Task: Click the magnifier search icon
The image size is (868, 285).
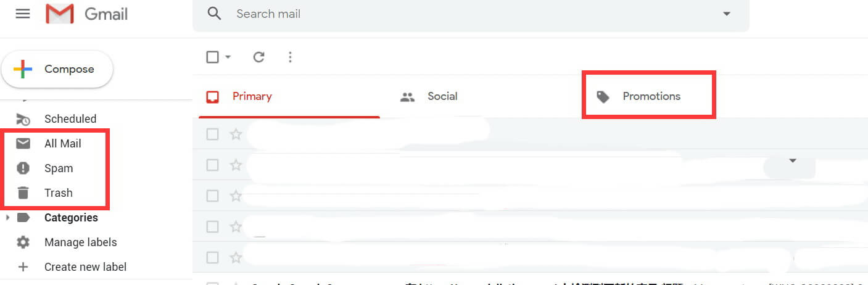Action: click(x=214, y=13)
